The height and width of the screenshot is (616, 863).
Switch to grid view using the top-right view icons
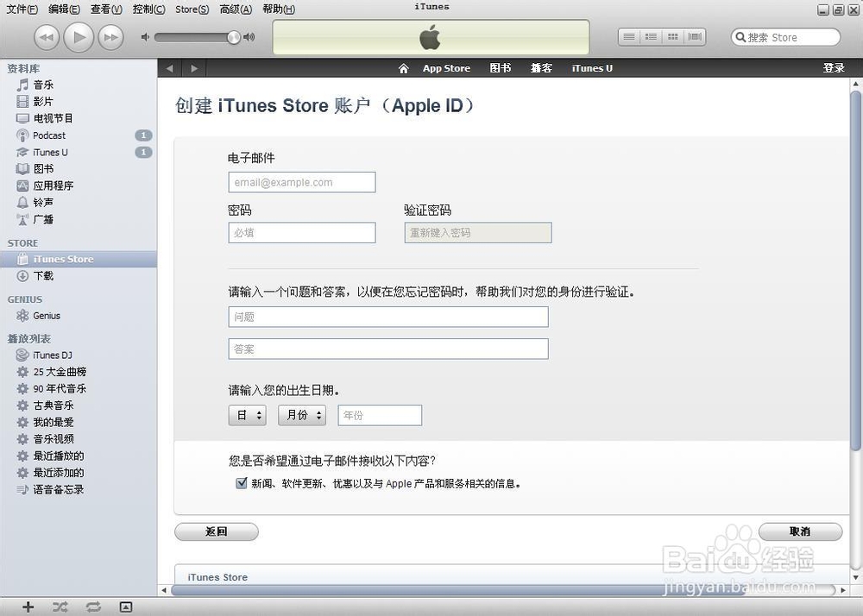click(x=673, y=36)
